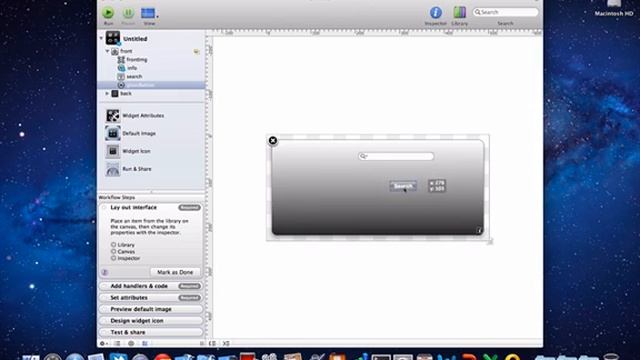
Task: Select the Library radio option
Action: tap(113, 245)
